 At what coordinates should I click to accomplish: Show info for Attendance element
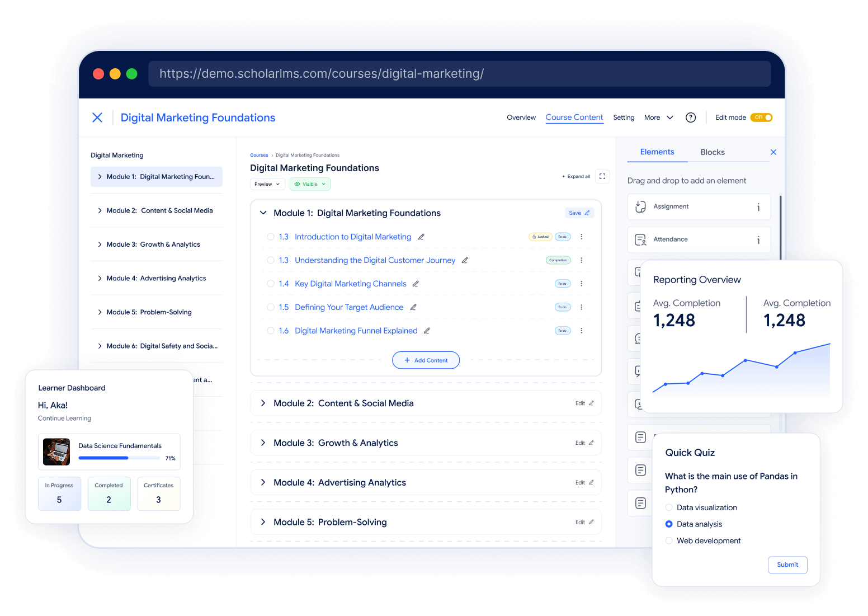[x=758, y=240]
